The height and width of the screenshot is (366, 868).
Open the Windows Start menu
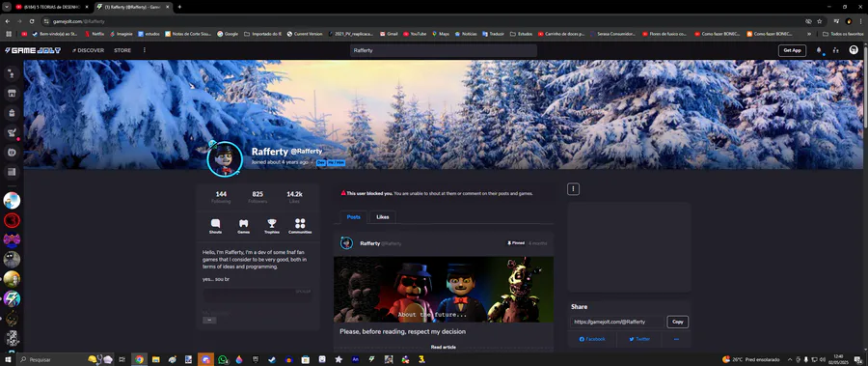pyautogui.click(x=7, y=359)
